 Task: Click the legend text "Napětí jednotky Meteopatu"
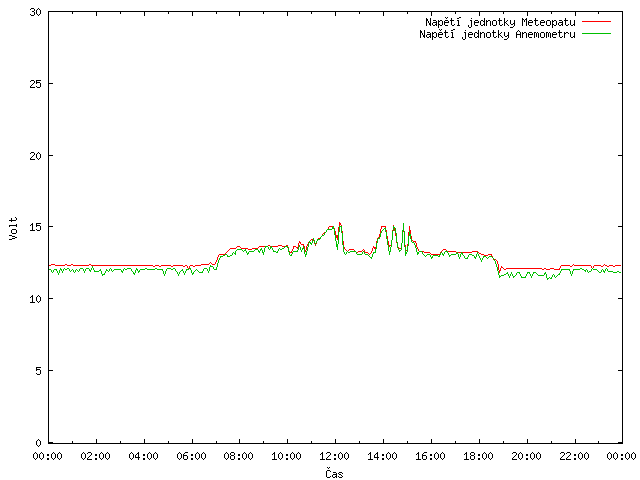click(x=500, y=22)
